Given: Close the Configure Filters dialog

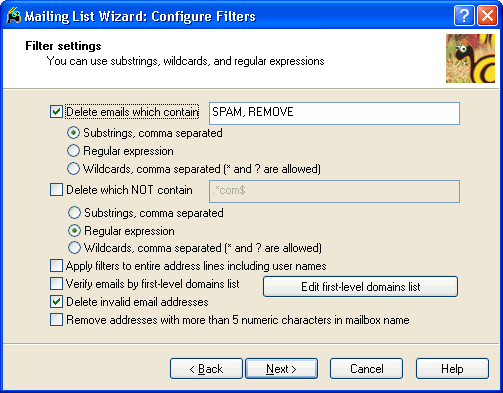Looking at the screenshot, I should 487,15.
